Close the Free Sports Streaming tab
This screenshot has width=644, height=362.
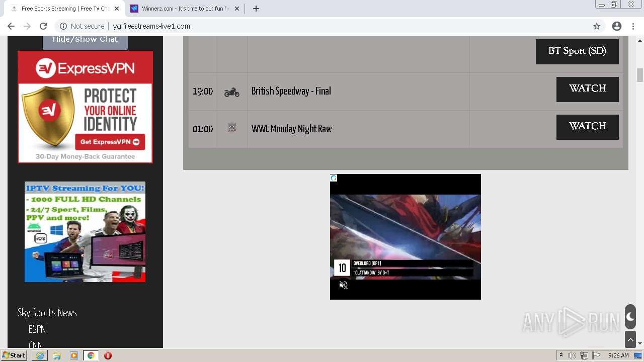tap(117, 9)
